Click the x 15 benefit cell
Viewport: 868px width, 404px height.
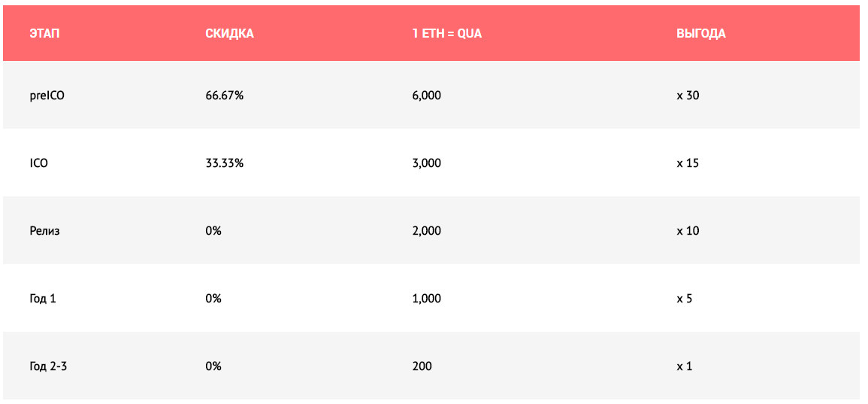coord(688,163)
